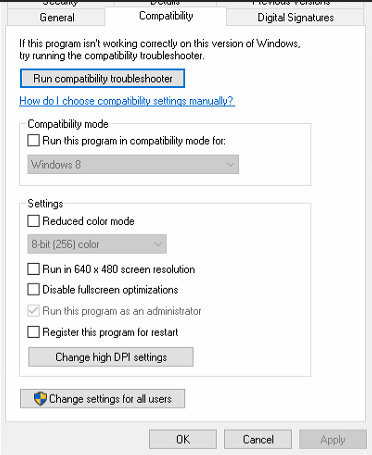The width and height of the screenshot is (372, 455).
Task: Click Change high DPI settings button
Action: (111, 357)
